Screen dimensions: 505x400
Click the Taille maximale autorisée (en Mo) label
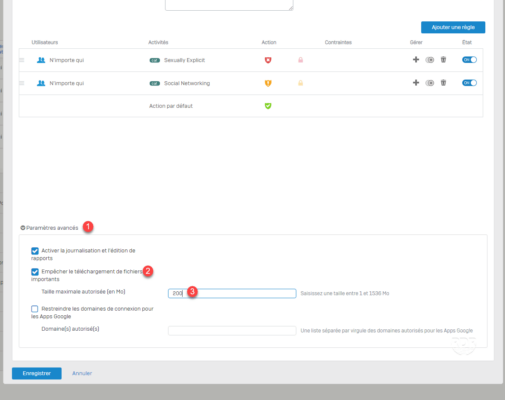[83, 292]
